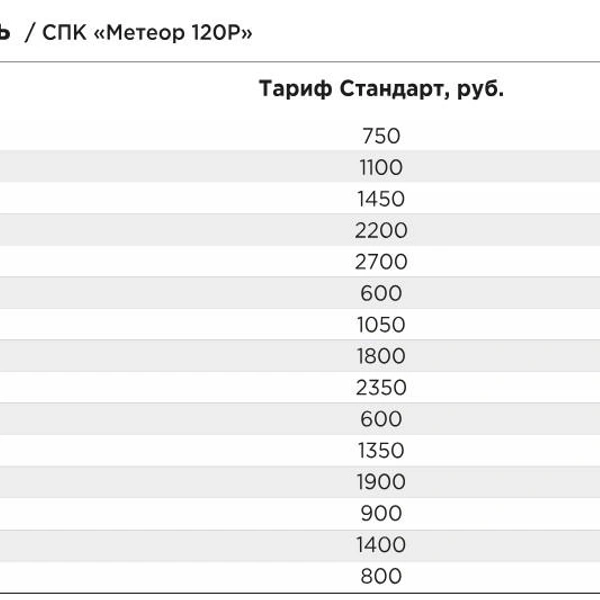Select the 1400 tariff value
Screen dimensions: 600x600
tap(381, 545)
